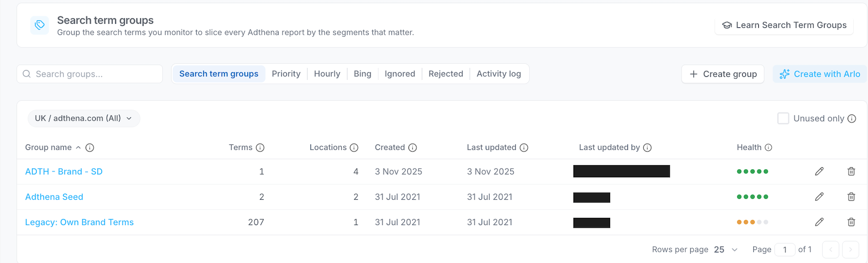This screenshot has height=263, width=868.
Task: Enable the Unused only checkbox
Action: coord(783,118)
